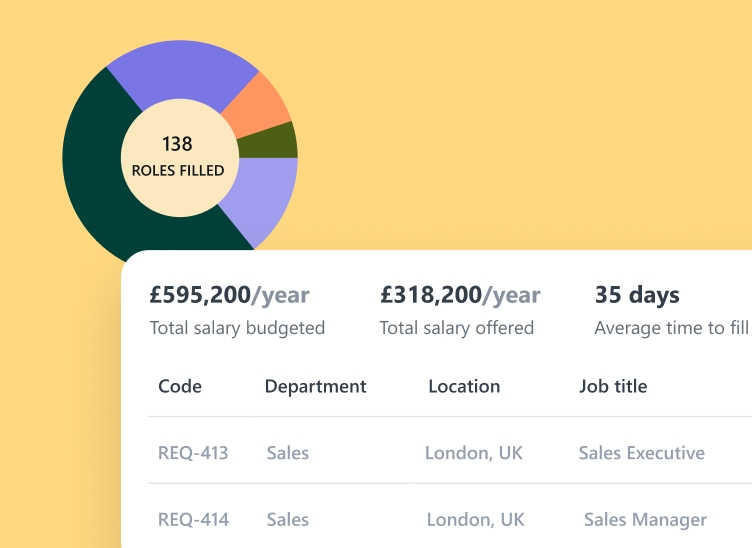
Task: Click the Sales Executive job title
Action: (x=641, y=453)
